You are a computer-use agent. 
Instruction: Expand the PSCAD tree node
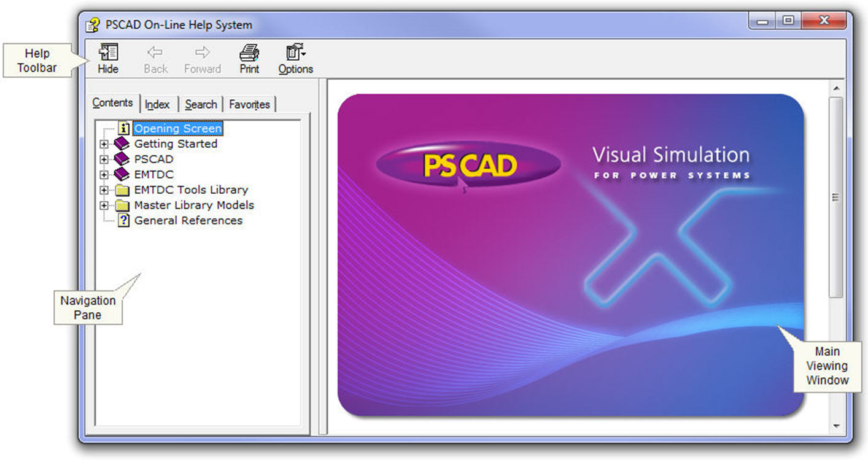pos(104,159)
